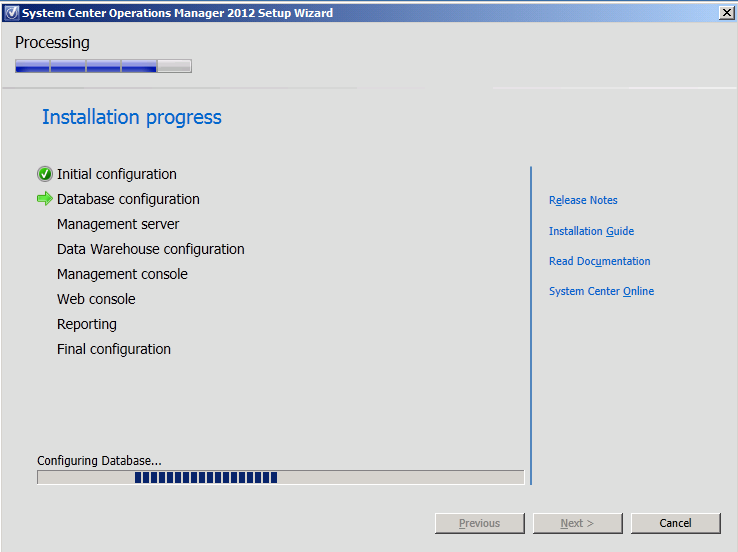This screenshot has width=738, height=552.
Task: Click the Cancel button
Action: click(675, 523)
